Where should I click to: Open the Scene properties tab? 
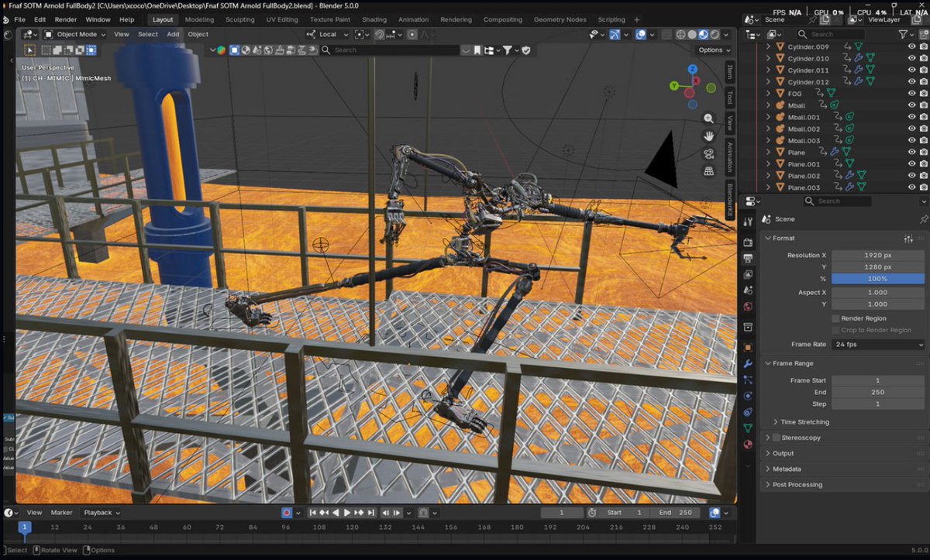pos(748,290)
